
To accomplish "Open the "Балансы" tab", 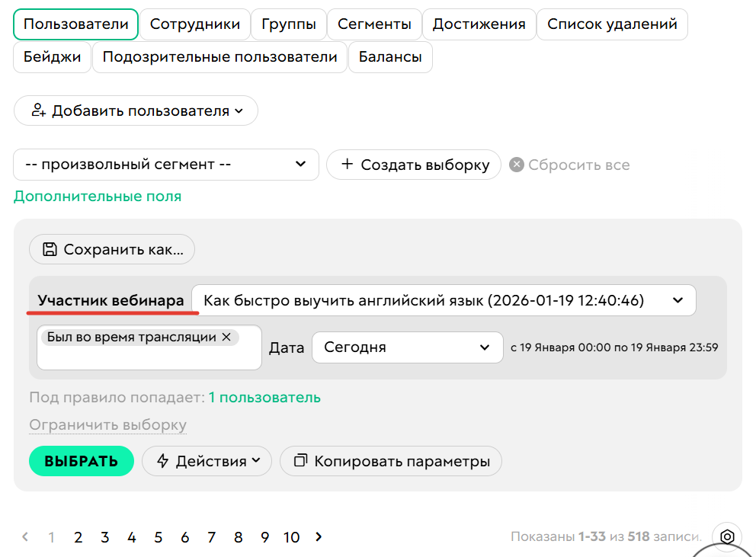I will pyautogui.click(x=389, y=56).
